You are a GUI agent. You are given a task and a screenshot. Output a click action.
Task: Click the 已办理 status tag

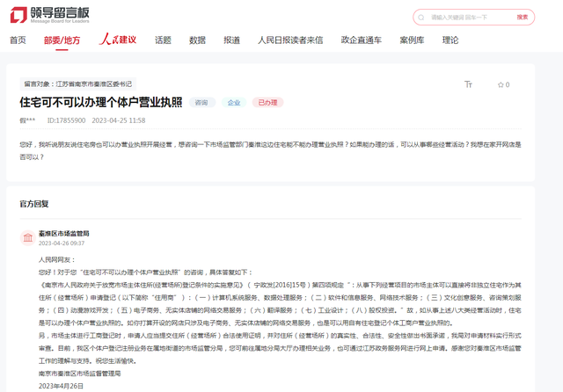click(267, 103)
